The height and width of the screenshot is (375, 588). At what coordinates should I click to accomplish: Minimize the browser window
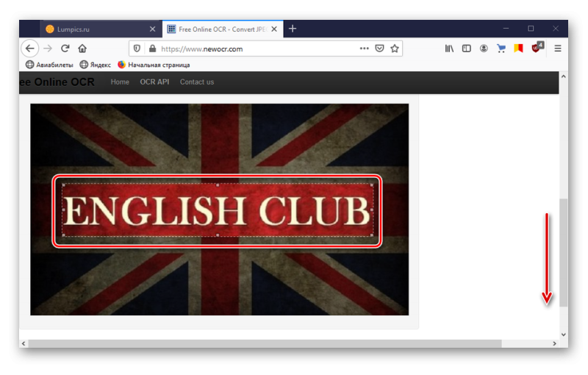tap(506, 29)
